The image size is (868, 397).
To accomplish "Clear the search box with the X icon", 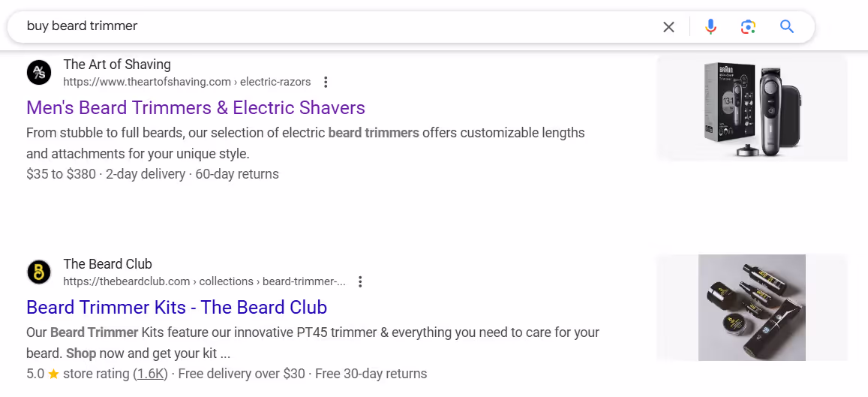I will coord(668,26).
